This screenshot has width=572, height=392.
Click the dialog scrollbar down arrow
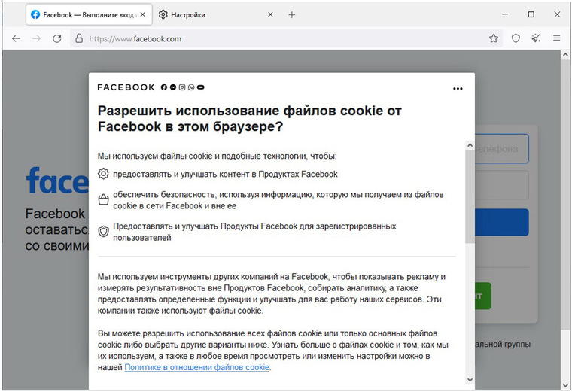(x=470, y=380)
